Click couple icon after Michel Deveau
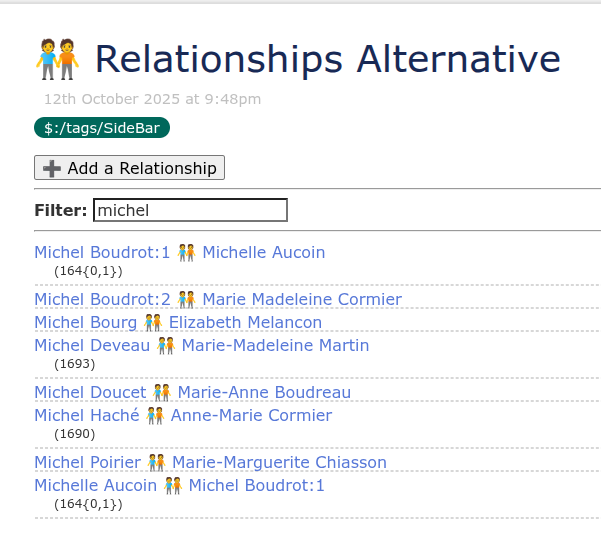This screenshot has height=534, width=601. point(166,345)
